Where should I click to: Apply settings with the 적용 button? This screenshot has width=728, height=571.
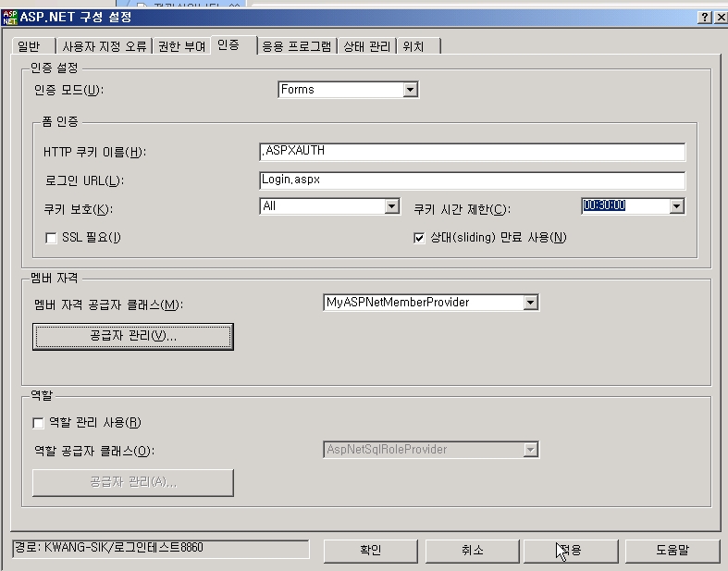(571, 551)
